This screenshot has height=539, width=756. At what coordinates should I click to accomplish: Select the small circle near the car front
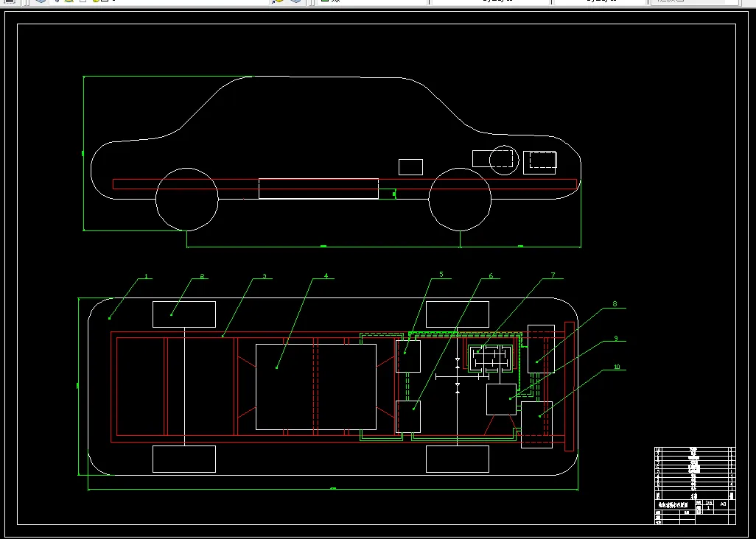pos(504,161)
